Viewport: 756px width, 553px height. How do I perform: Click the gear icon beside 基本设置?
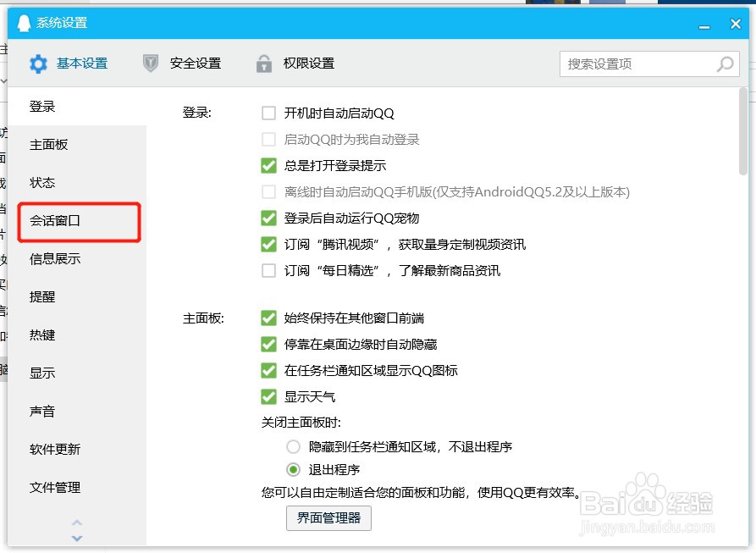point(39,64)
